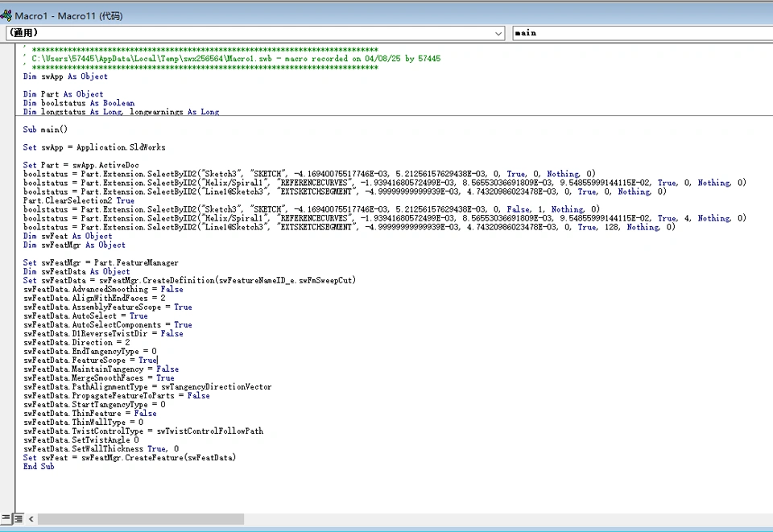Click 'swFeatData.MaintainTangency = False' line
This screenshot has width=773, height=532.
click(101, 369)
